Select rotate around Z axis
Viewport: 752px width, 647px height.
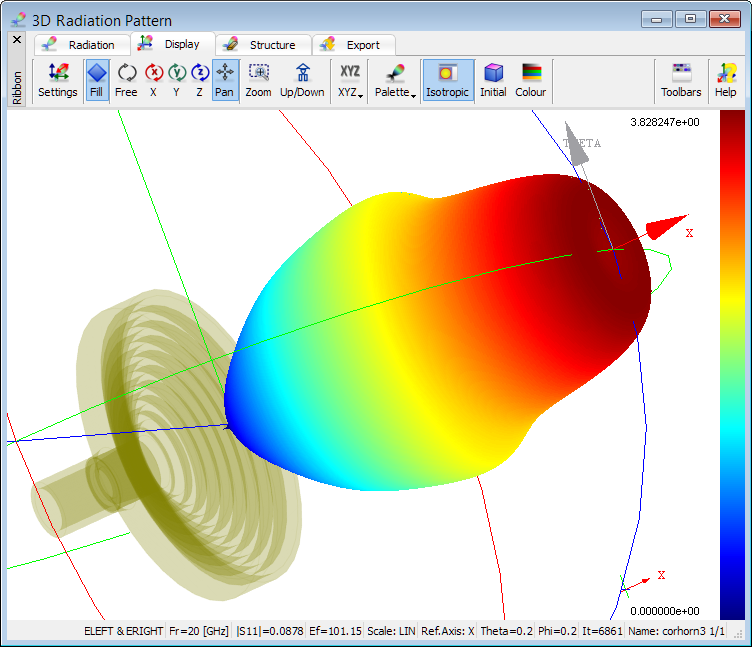click(x=200, y=80)
